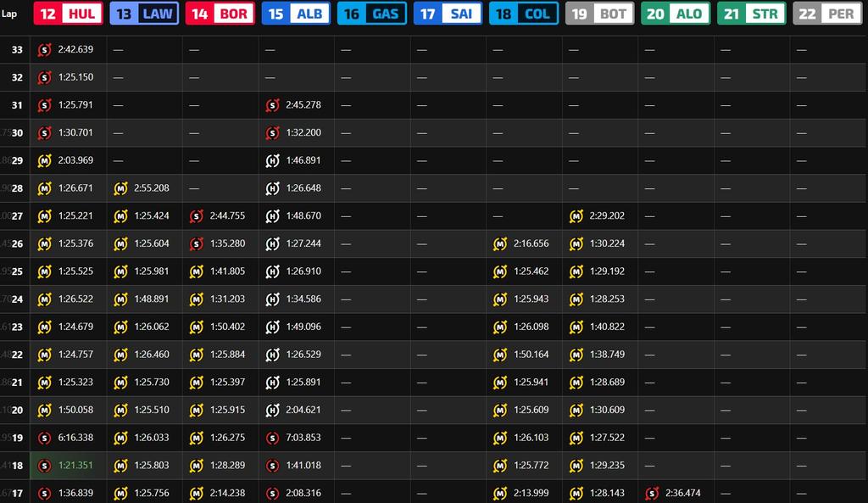Screen dimensions: 868x503
Task: Click soft tyre icon beside 2:36.474
Action: pyautogui.click(x=652, y=493)
